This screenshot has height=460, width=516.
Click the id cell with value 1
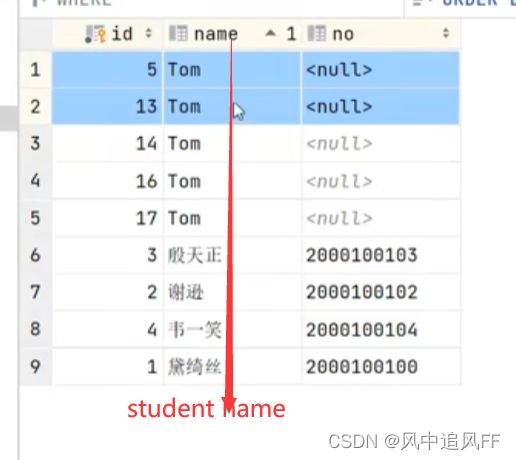107,366
